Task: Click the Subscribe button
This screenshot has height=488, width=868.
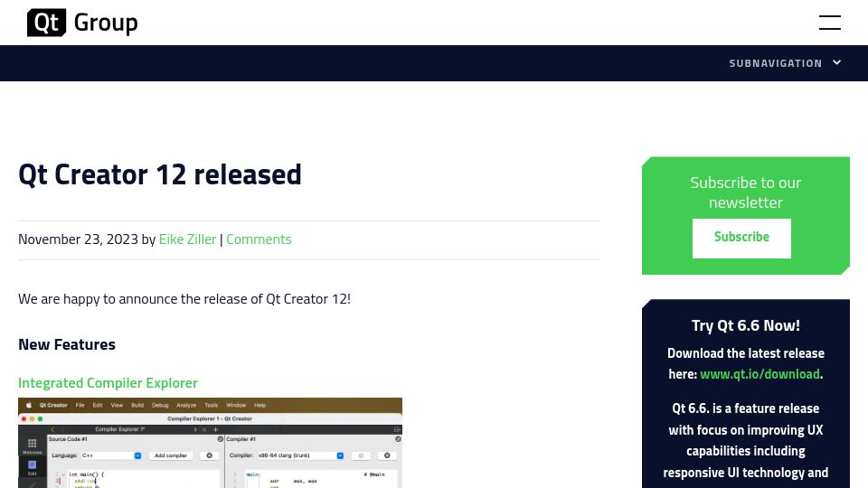Action: [x=741, y=238]
